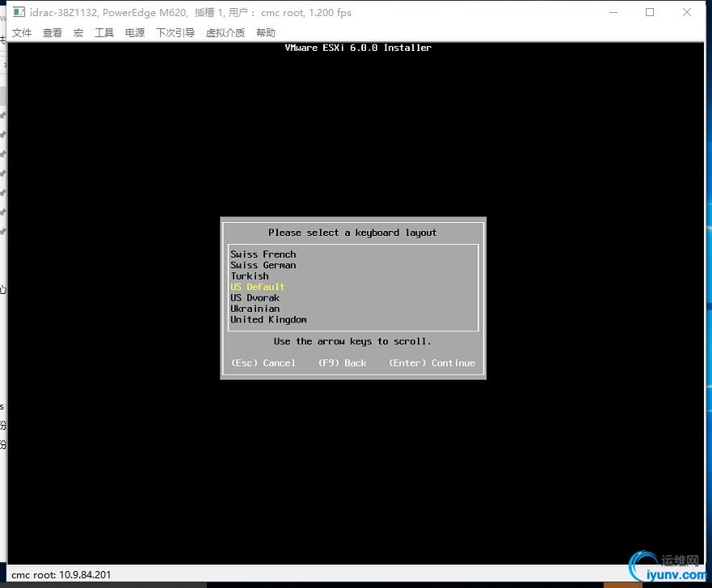Maximize the iDRAC console window
This screenshot has height=588, width=712.
coord(650,12)
